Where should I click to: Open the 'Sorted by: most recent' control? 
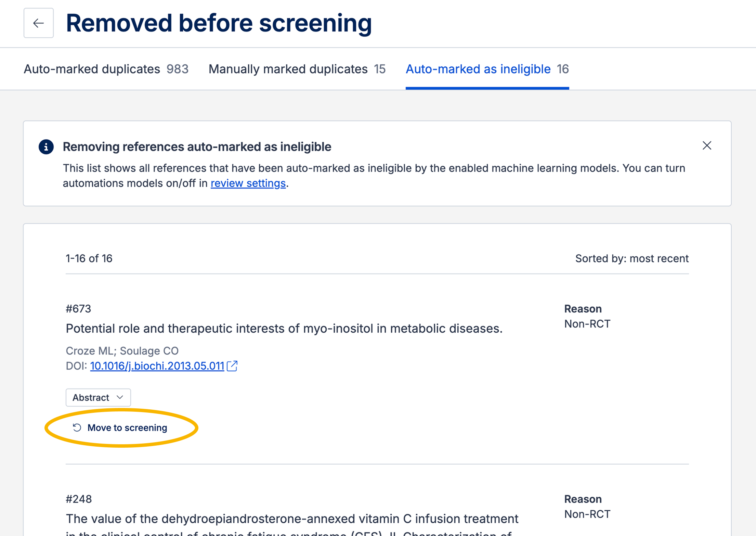tap(631, 258)
